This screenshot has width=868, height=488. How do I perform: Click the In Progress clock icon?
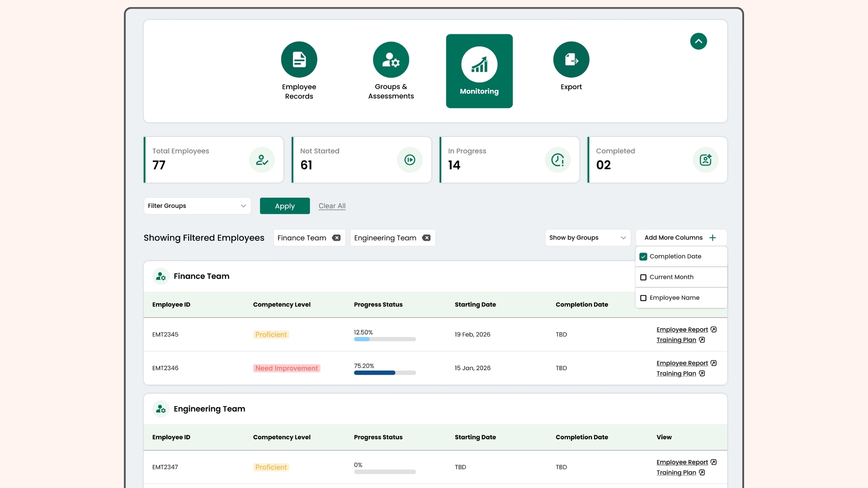pyautogui.click(x=557, y=160)
